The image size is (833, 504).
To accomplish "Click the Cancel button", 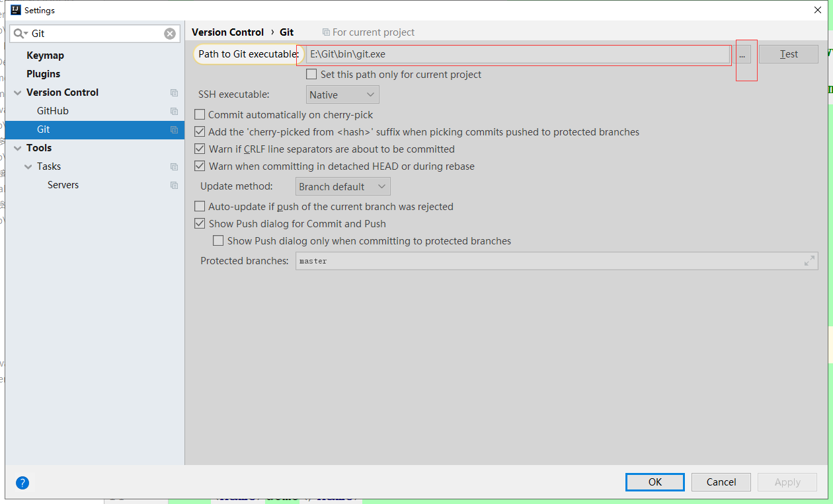I will pyautogui.click(x=721, y=482).
